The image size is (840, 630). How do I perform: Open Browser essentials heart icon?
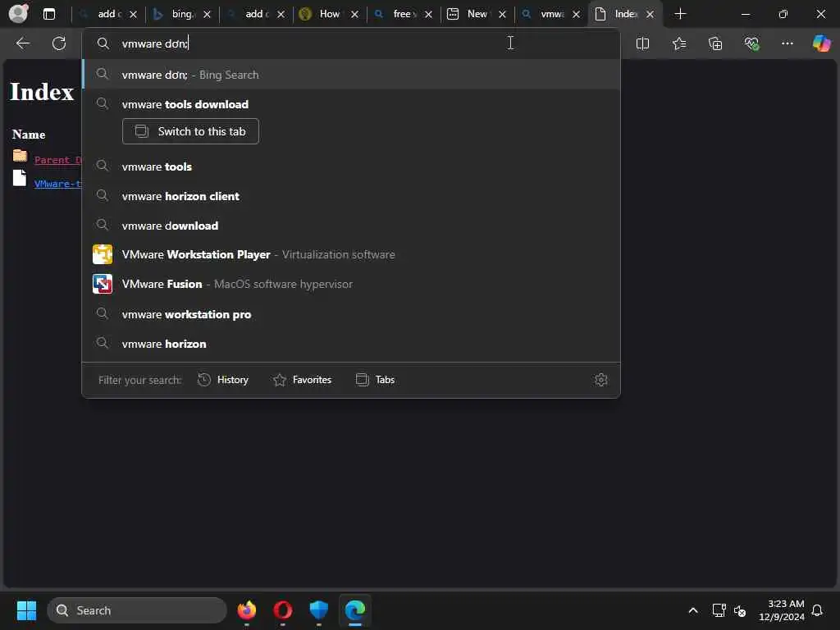point(751,43)
